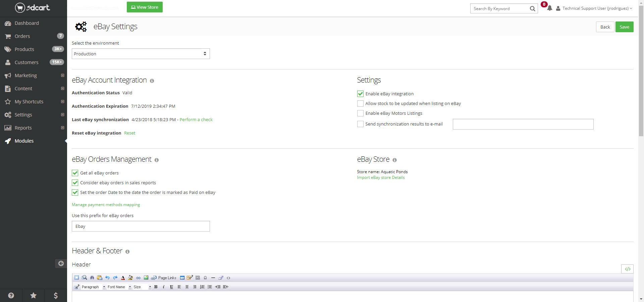Uncheck Enable eBay integration checkbox
This screenshot has height=302, width=644.
pyautogui.click(x=360, y=94)
